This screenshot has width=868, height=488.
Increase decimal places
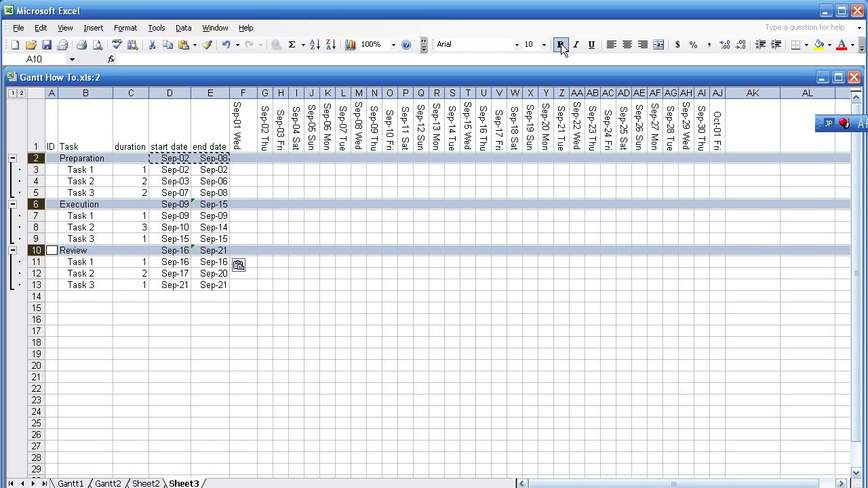coord(725,45)
